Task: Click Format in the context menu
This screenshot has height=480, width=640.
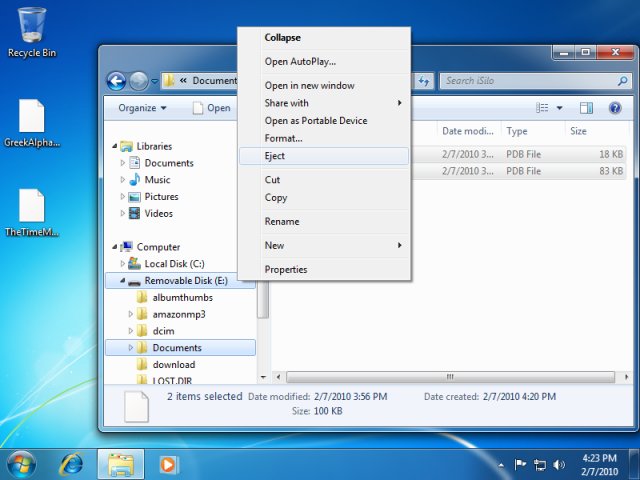Action: click(283, 138)
